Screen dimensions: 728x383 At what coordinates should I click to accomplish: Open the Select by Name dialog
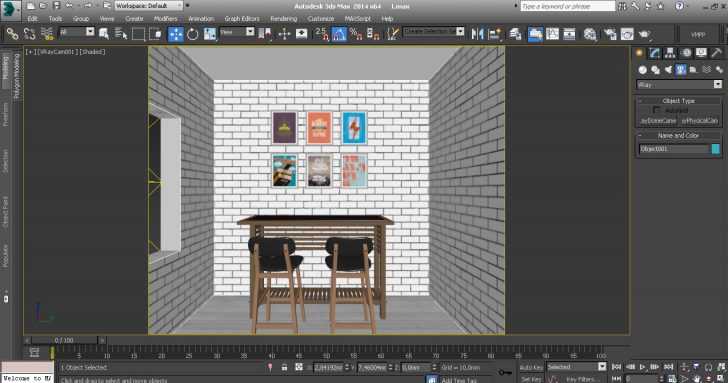(121, 33)
